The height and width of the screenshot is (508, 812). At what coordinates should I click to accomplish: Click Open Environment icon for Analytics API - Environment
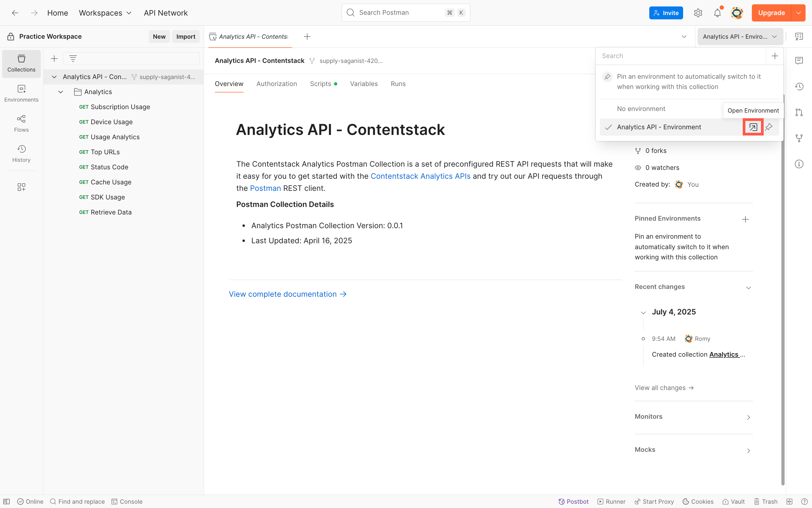[x=753, y=127]
